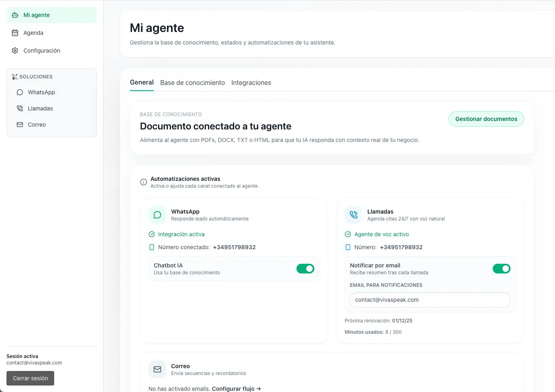Click the Llamadas phone icon in sidebar
Screen dimensions: 555x392
pos(20,108)
